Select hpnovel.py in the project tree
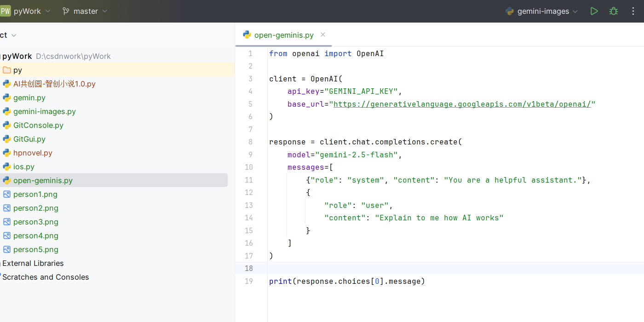Viewport: 644px width, 322px height. coord(33,153)
